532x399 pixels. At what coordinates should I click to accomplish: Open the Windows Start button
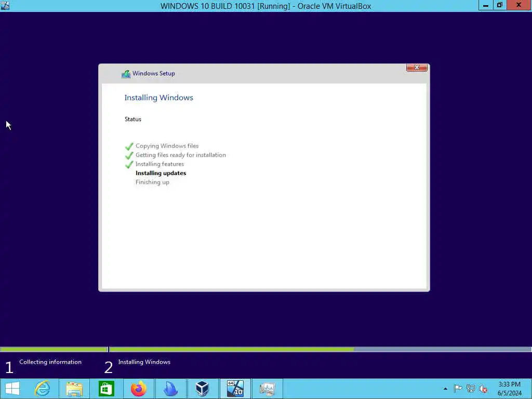[x=12, y=389]
